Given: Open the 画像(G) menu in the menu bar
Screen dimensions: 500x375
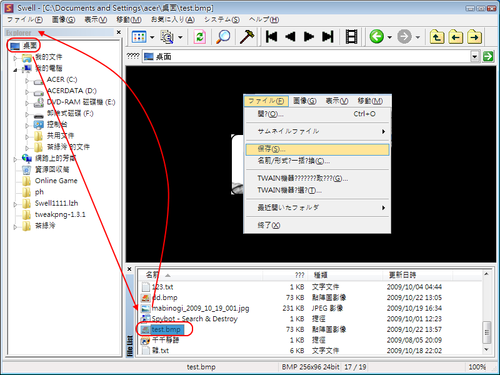Looking at the screenshot, I should [63, 19].
